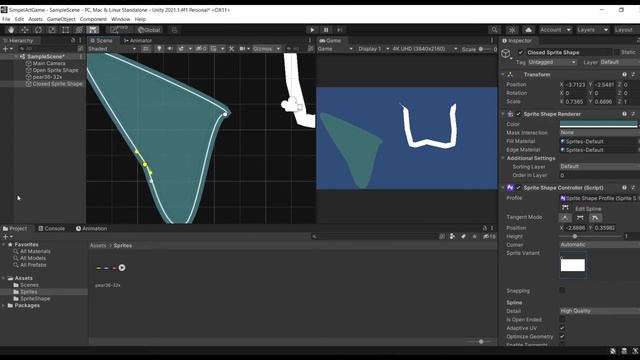
Task: Select the Linear tangent mode icon
Action: pyautogui.click(x=565, y=218)
